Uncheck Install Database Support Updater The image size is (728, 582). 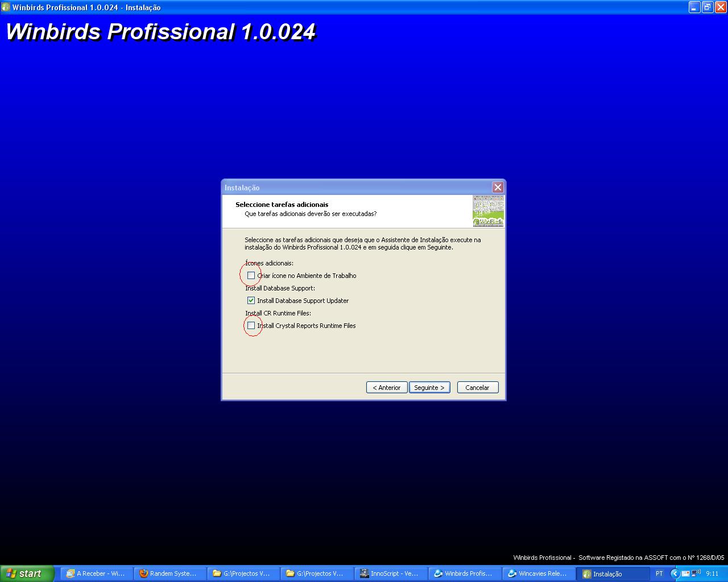[x=251, y=301]
